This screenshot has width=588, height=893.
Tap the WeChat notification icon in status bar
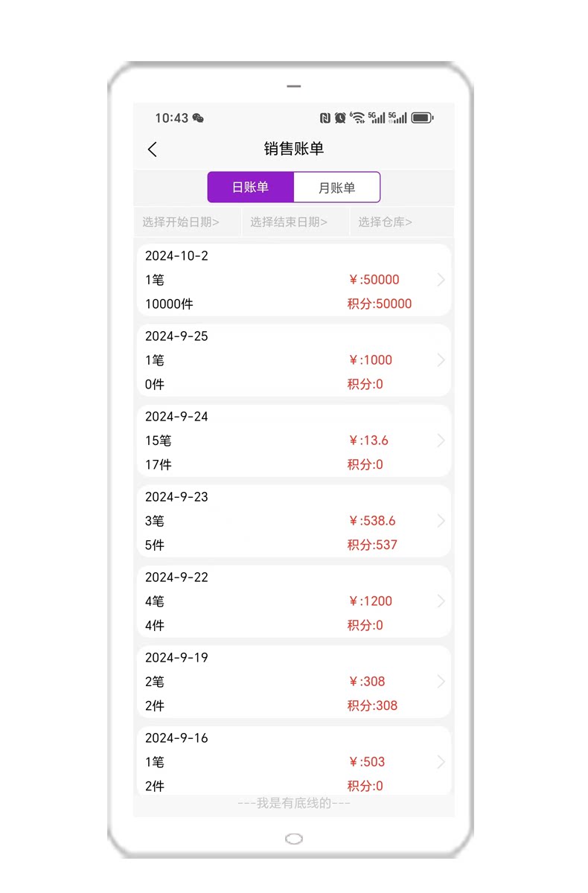click(x=198, y=118)
